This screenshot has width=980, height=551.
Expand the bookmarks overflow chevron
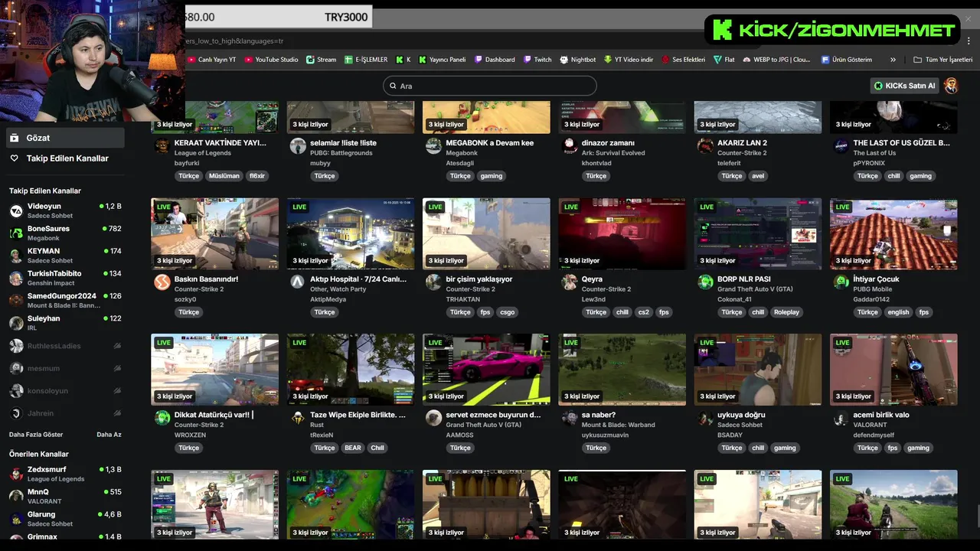(x=893, y=60)
